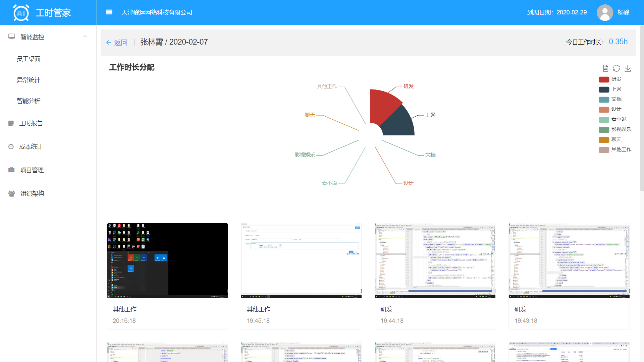Click the 文档 legend color swatch

(604, 100)
